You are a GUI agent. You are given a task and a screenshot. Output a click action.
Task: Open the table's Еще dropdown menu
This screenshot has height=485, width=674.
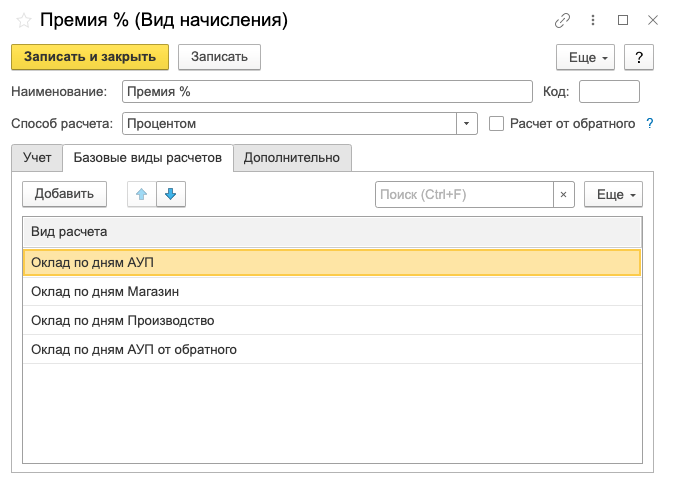tap(613, 195)
